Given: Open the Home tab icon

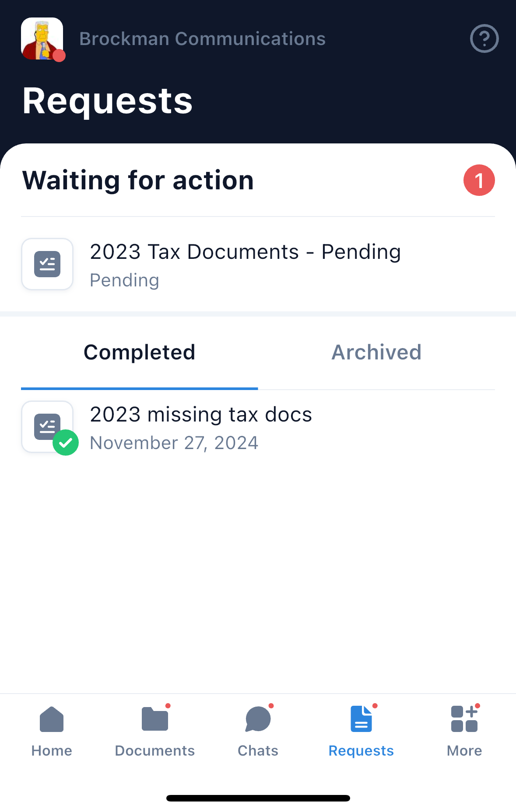Looking at the screenshot, I should [52, 719].
